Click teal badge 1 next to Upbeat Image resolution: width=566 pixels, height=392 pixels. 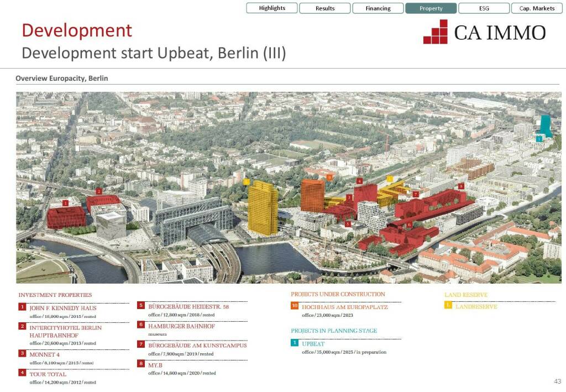tap(295, 343)
